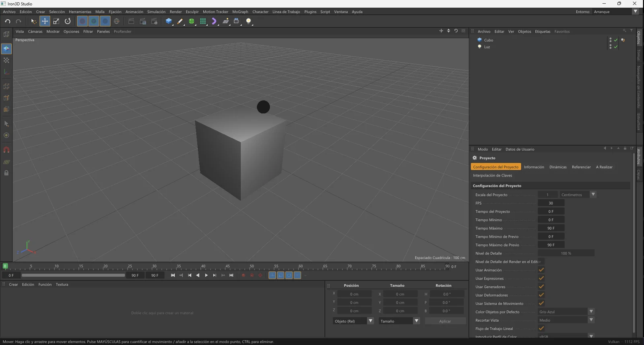644x345 pixels.
Task: Click the Undo arrow in the toolbar
Action: tap(8, 21)
